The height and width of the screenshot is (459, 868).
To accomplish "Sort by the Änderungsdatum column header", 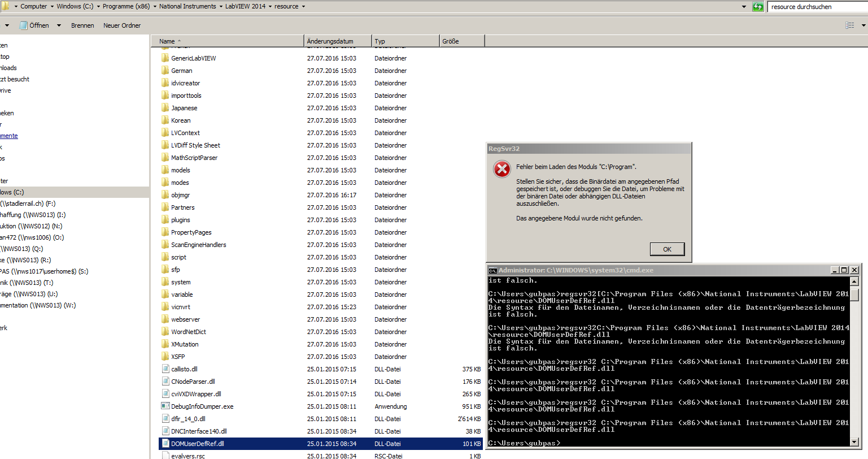I will pos(338,41).
